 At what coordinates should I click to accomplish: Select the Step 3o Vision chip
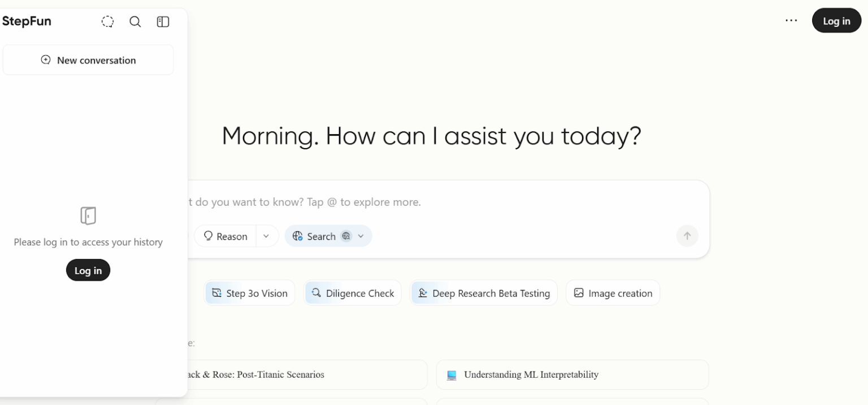click(x=249, y=293)
